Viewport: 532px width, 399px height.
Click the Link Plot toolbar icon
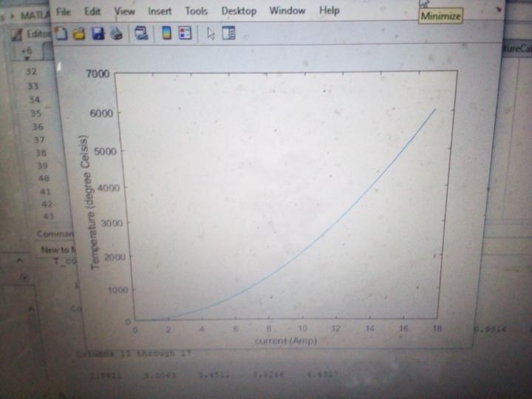(141, 33)
